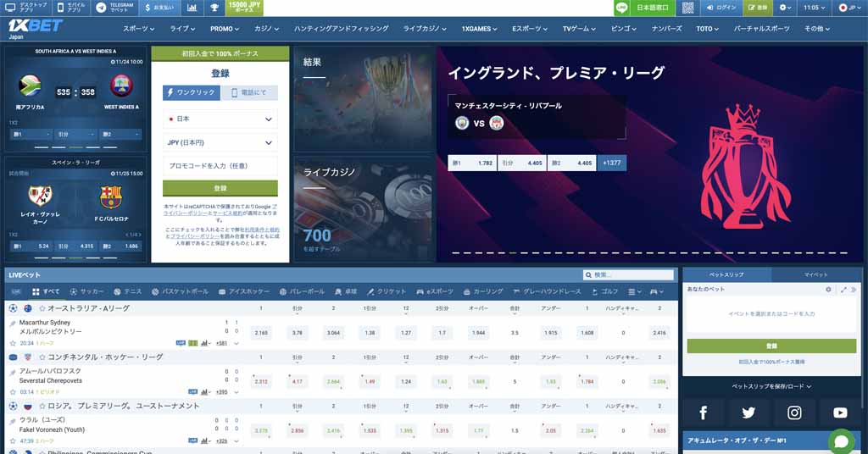Open the PROMO menu
The height and width of the screenshot is (454, 868).
224,29
